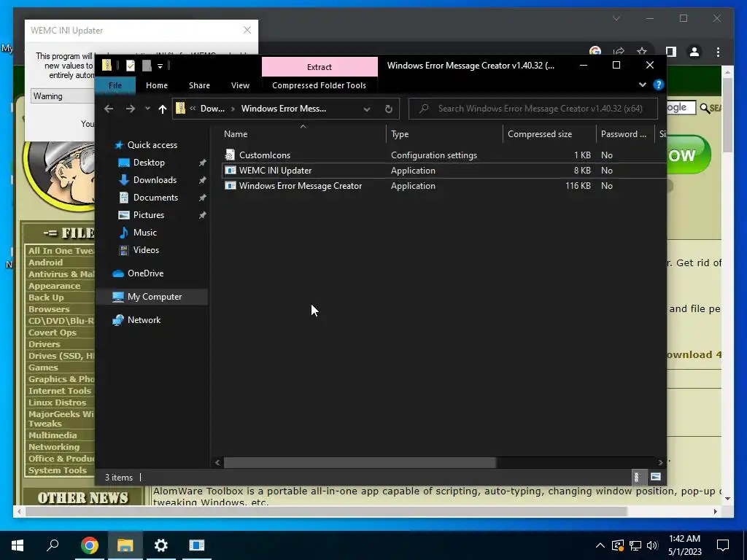747x560 pixels.
Task: Click the Warning combo box in WEMC dialog
Action: [63, 96]
